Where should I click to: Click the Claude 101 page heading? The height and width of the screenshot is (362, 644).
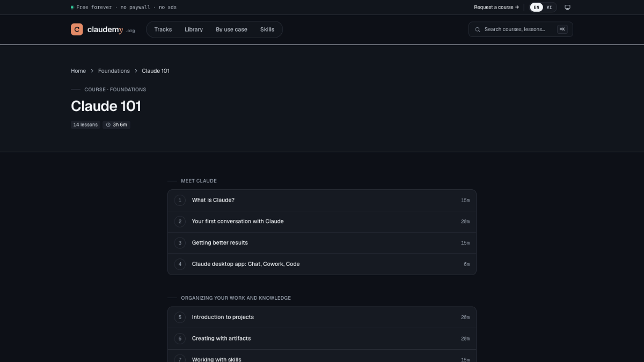(x=106, y=106)
